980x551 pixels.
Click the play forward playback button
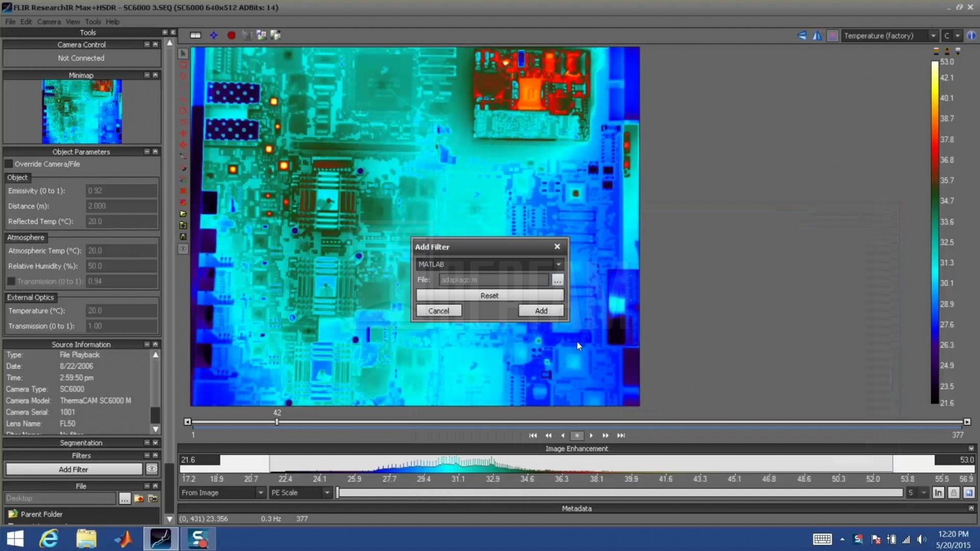[x=591, y=435]
